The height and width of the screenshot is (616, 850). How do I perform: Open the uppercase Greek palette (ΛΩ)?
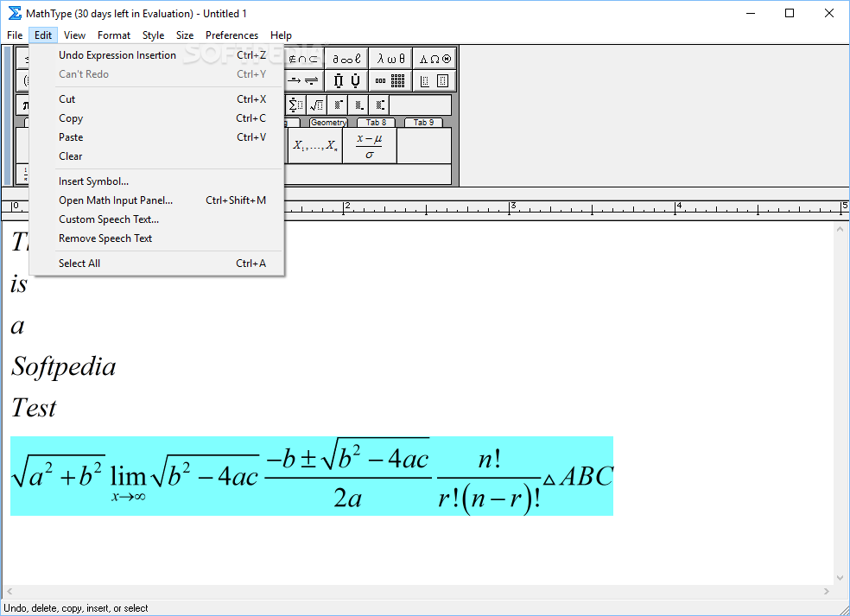[435, 59]
